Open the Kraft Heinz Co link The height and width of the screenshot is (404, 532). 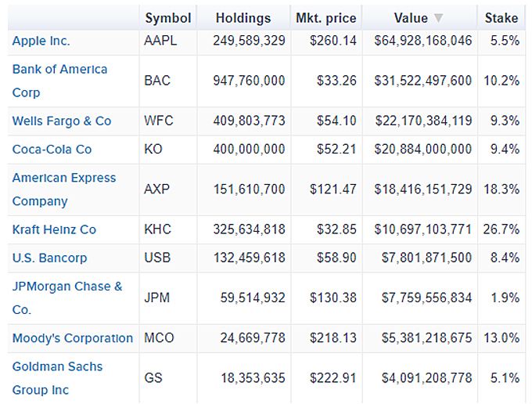pyautogui.click(x=54, y=229)
